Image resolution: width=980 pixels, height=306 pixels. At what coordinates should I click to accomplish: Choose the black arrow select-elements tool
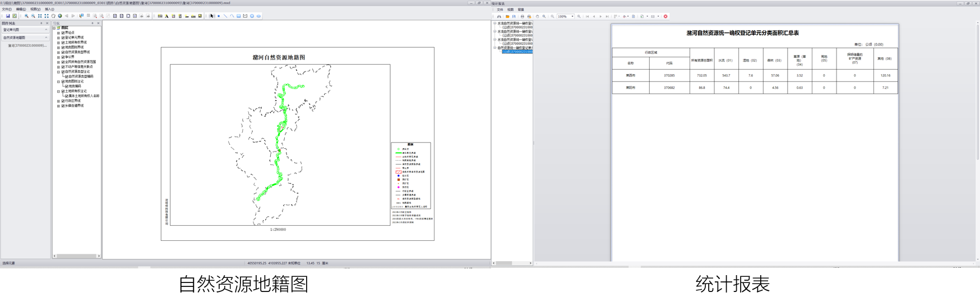pyautogui.click(x=211, y=16)
